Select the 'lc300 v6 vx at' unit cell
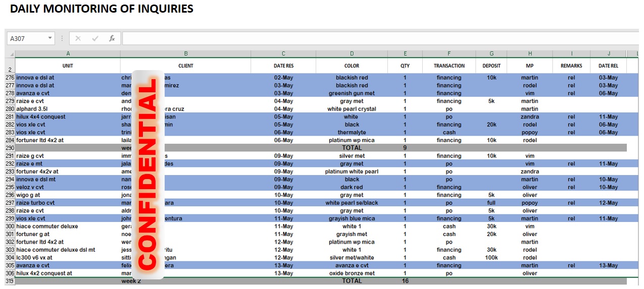This screenshot has width=644, height=289. point(68,258)
